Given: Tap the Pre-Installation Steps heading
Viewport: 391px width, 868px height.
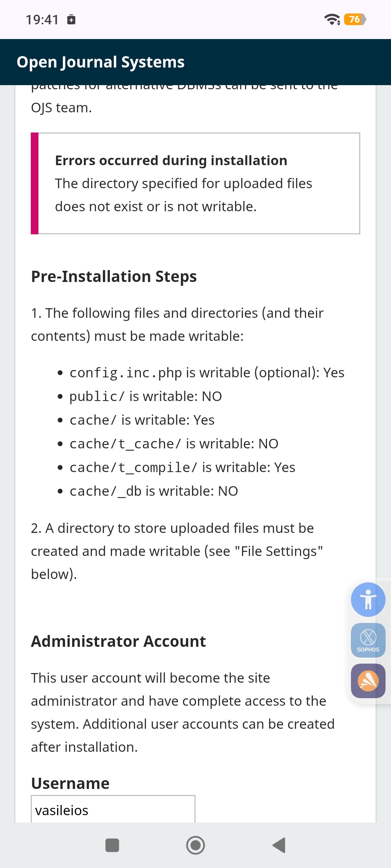Looking at the screenshot, I should click(x=114, y=276).
